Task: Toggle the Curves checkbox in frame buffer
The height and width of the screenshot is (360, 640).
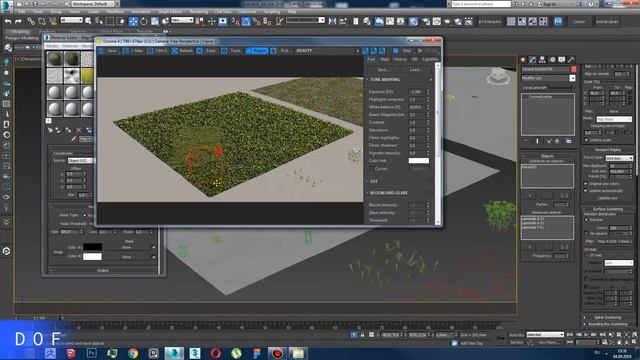Action: [x=371, y=169]
